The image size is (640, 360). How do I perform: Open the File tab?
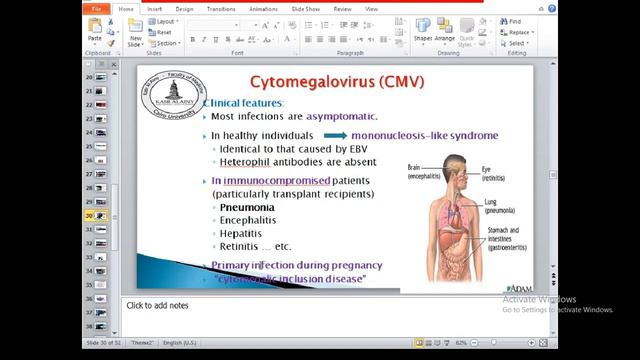point(96,9)
